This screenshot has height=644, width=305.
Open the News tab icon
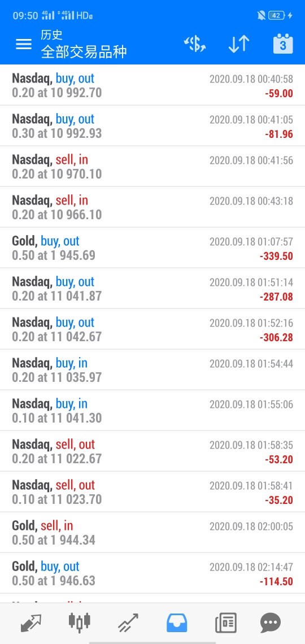coord(225,623)
